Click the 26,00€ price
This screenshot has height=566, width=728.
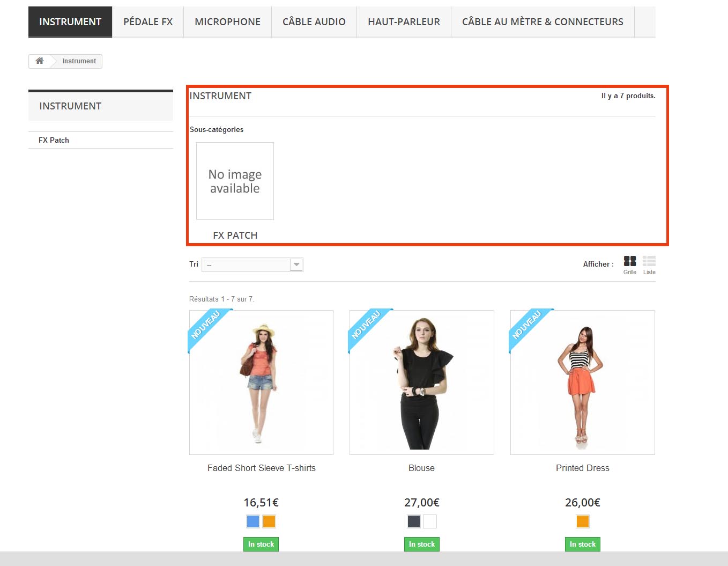[x=583, y=503]
